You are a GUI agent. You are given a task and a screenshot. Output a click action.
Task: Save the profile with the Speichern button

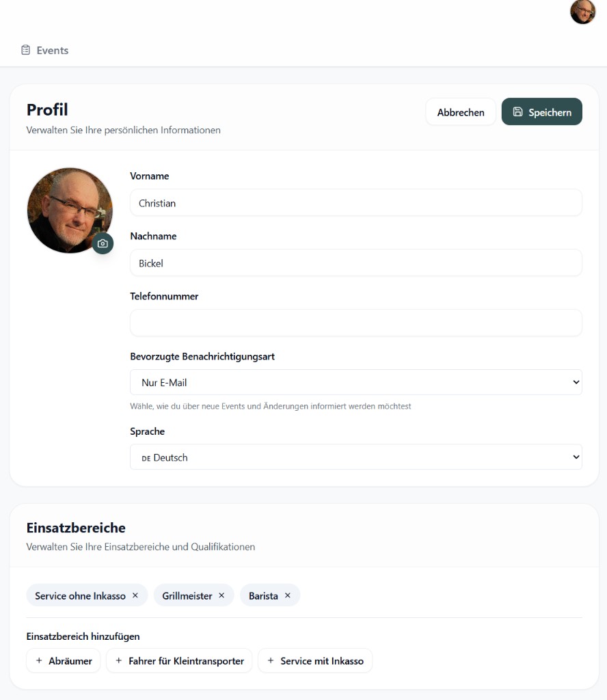pos(542,111)
